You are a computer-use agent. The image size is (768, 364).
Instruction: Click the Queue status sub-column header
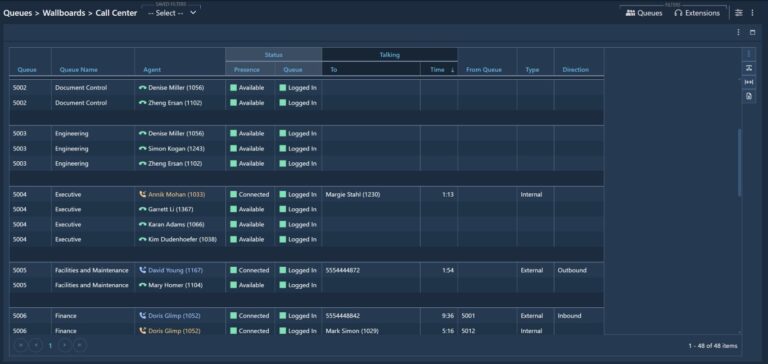[x=293, y=70]
